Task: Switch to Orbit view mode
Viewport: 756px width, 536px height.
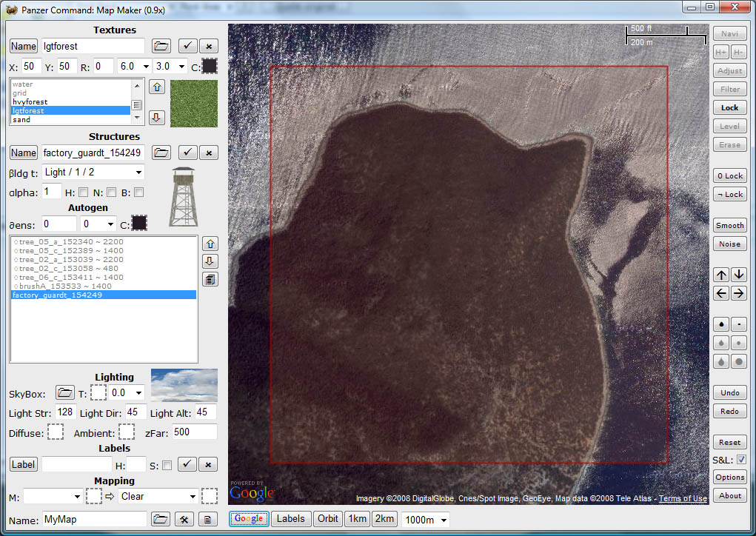Action: point(328,519)
